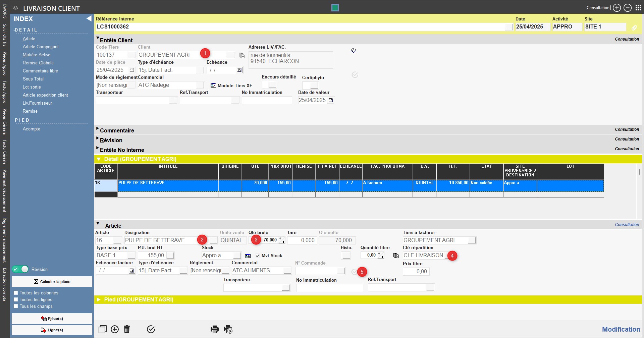Toggle the Révision switch
The height and width of the screenshot is (338, 644).
[x=20, y=269]
